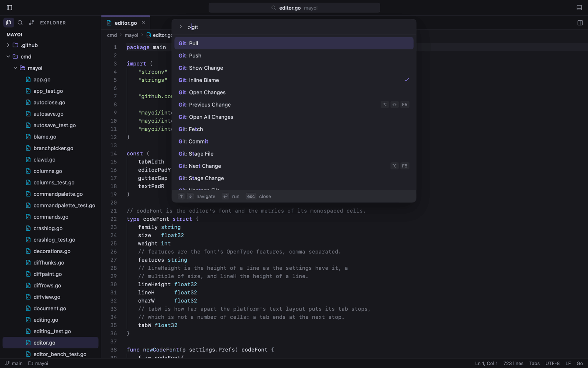This screenshot has height=368, width=588.
Task: Open the Explorer files icon
Action: click(9, 23)
